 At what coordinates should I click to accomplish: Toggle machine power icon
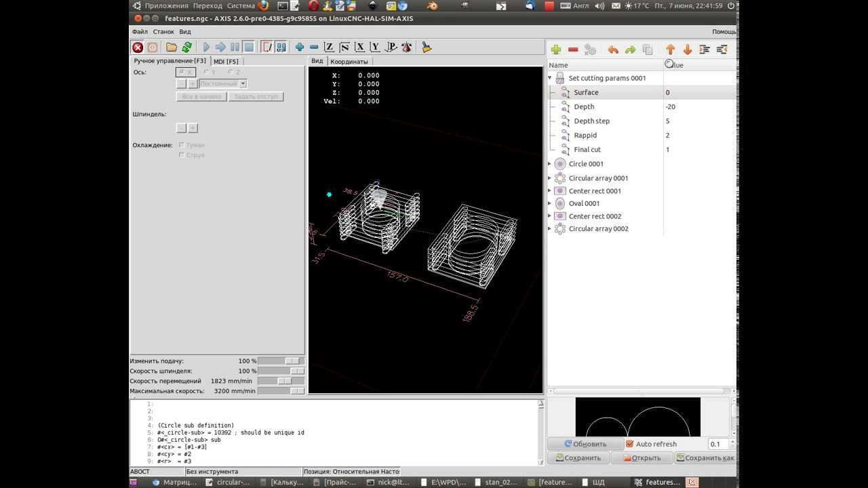tap(153, 47)
